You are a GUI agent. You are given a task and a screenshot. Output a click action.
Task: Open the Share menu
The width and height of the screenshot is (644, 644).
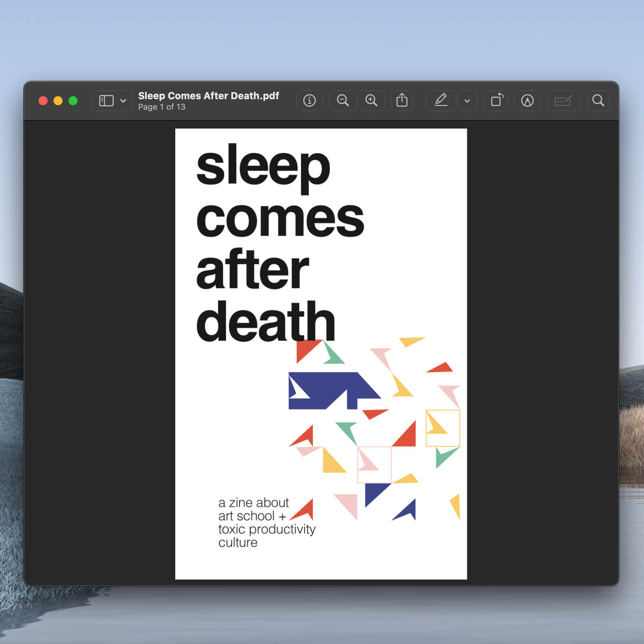[402, 100]
